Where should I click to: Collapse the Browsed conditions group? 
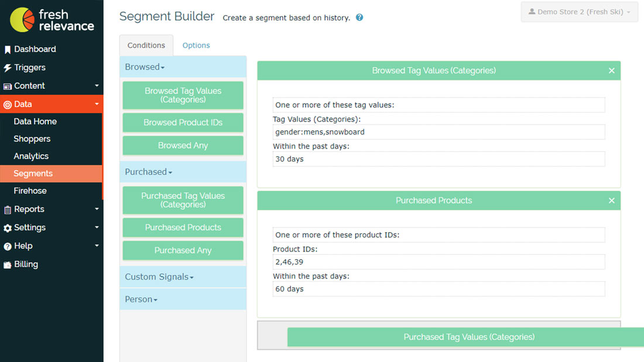(x=145, y=67)
